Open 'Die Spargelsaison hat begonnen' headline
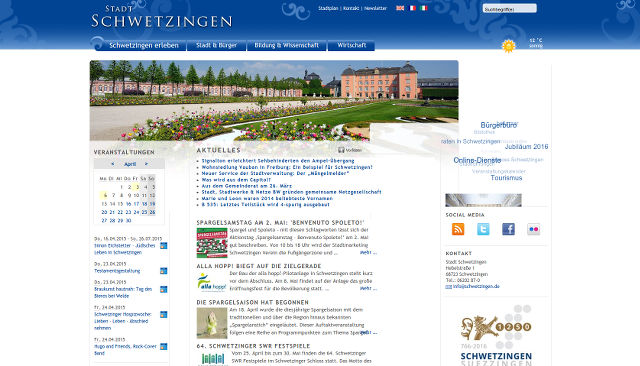This screenshot has height=366, width=640. (253, 302)
